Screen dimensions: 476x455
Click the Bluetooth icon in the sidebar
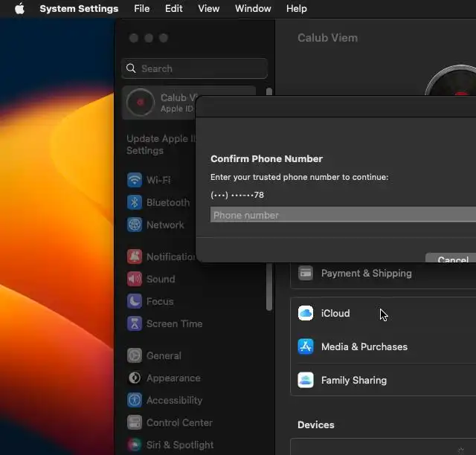tap(135, 202)
